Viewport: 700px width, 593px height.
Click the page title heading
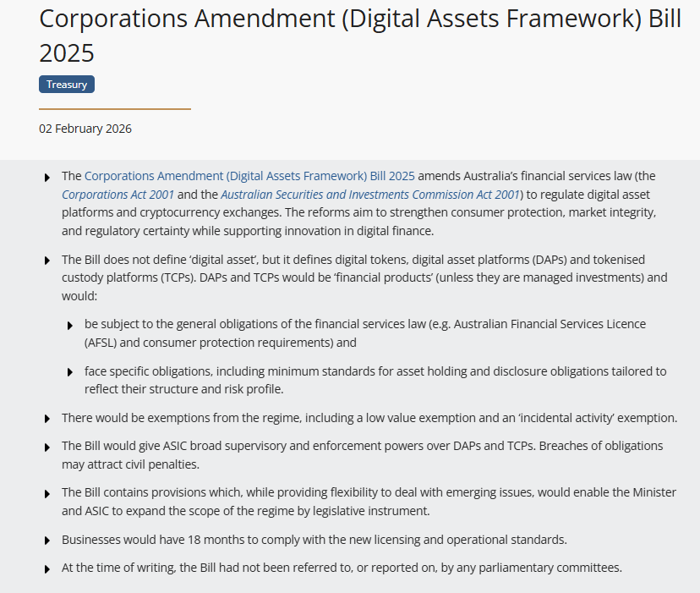359,36
